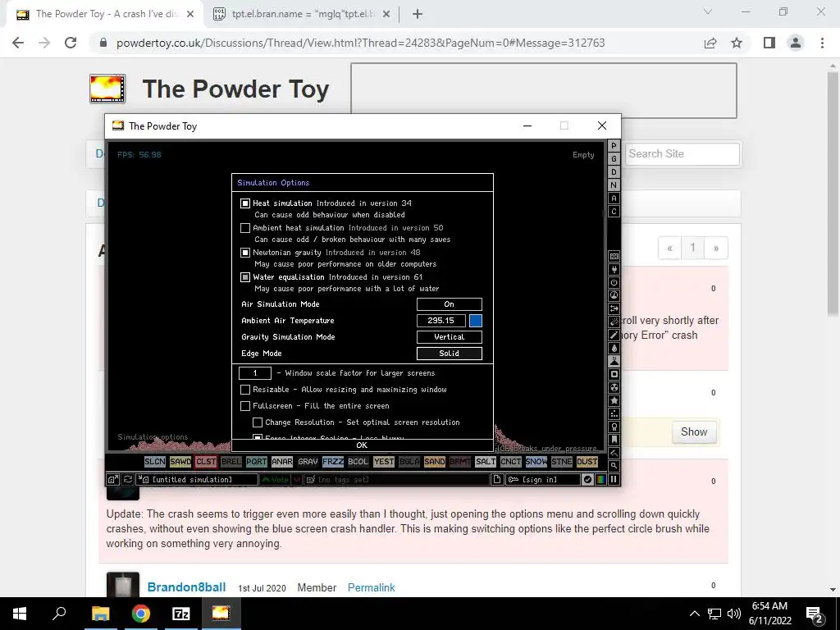Enable the Fullscreen checkbox
This screenshot has height=630, width=840.
(x=245, y=406)
